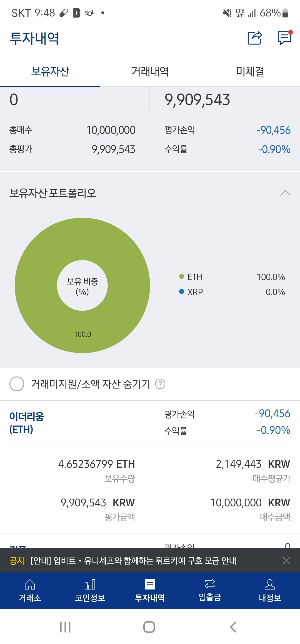The height and width of the screenshot is (644, 300).
Task: Toggle the ETH legend indicator dot
Action: (182, 277)
